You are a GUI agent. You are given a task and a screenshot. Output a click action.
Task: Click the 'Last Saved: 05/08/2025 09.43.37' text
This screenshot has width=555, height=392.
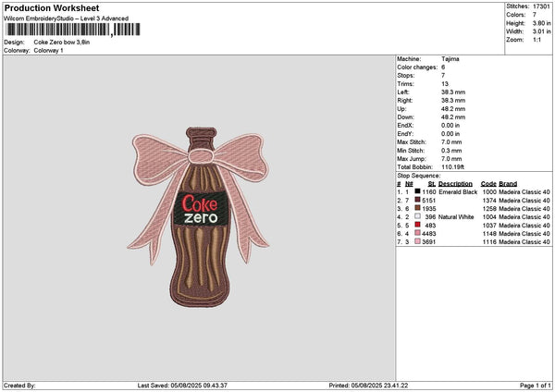tap(182, 386)
